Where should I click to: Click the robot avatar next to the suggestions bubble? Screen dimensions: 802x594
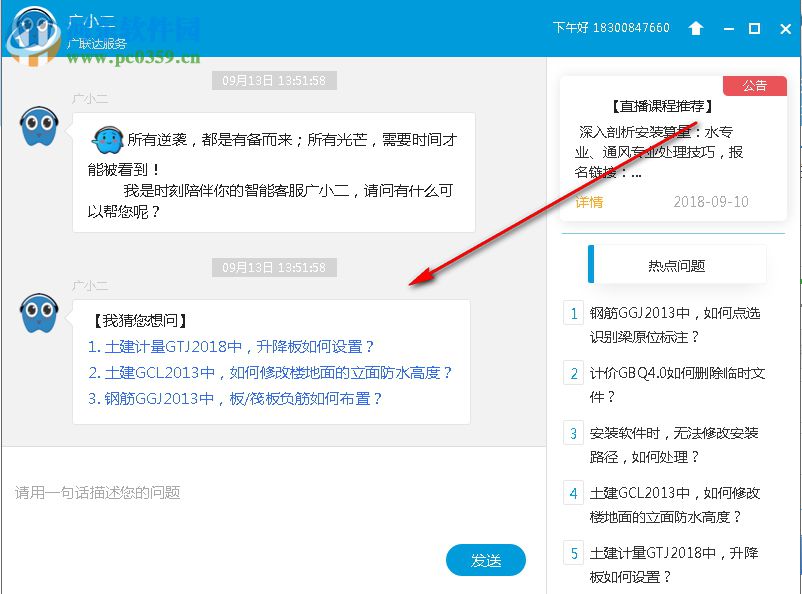point(38,315)
